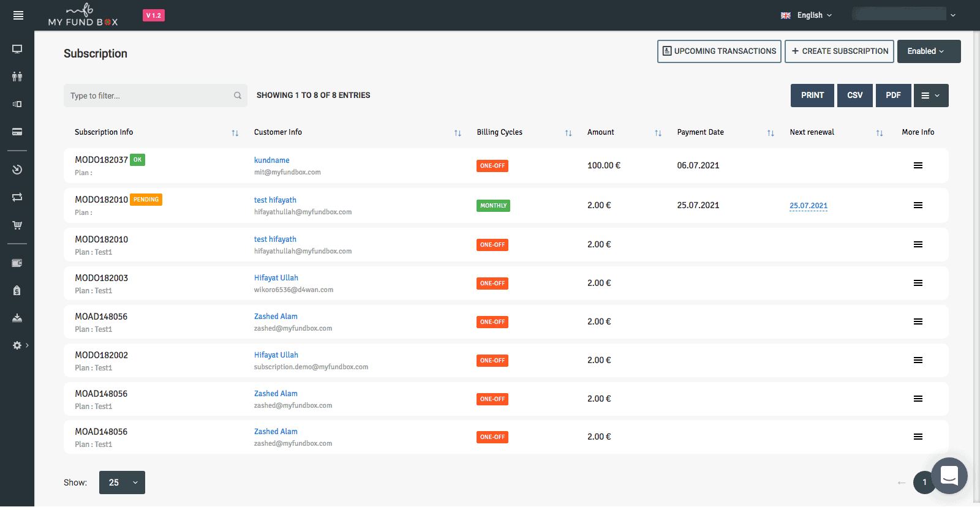Export the table as CSV
The image size is (980, 507).
tap(854, 96)
